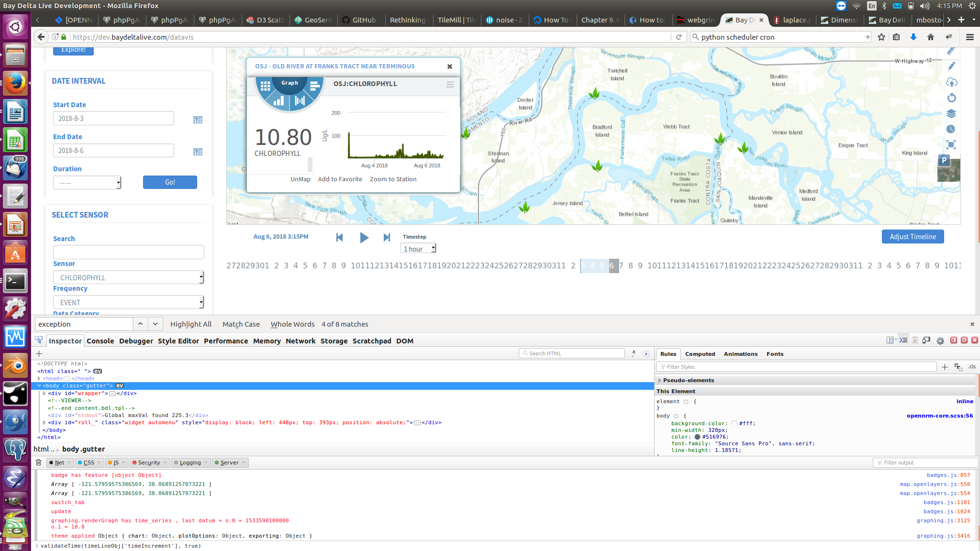Click Adjust Timeline button
Image resolution: width=980 pixels, height=551 pixels.
point(913,237)
